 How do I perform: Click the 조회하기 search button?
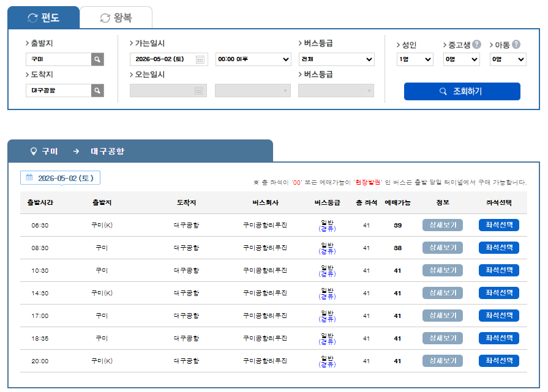[x=462, y=92]
